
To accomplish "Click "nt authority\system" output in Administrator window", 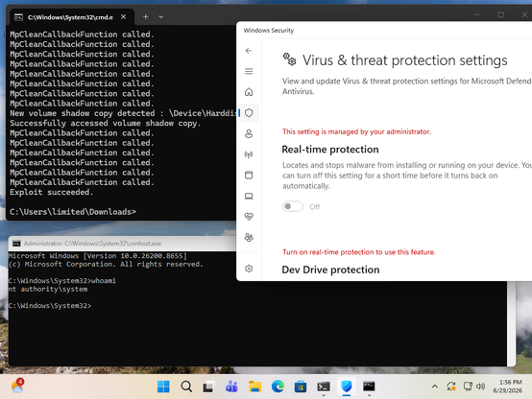I will pos(48,289).
